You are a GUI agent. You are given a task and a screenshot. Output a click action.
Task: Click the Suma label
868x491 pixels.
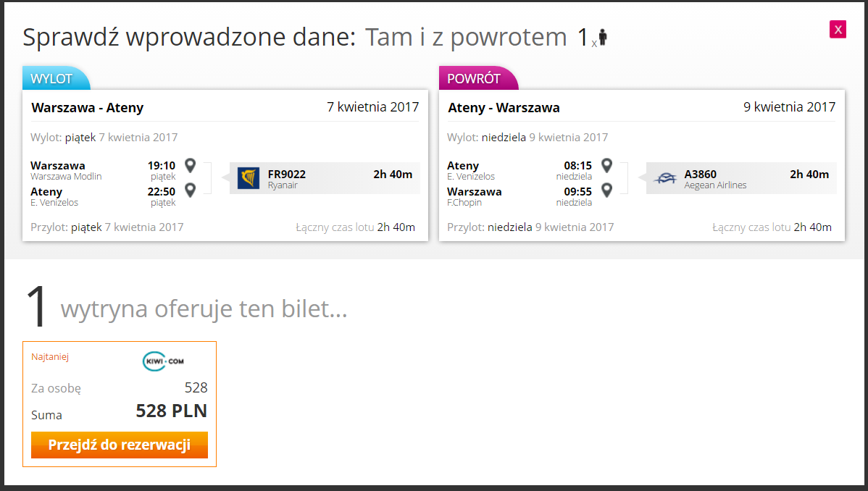pyautogui.click(x=46, y=415)
